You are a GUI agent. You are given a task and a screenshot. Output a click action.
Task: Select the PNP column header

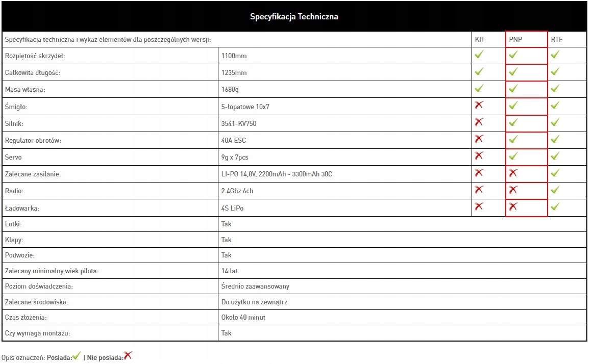tap(516, 39)
